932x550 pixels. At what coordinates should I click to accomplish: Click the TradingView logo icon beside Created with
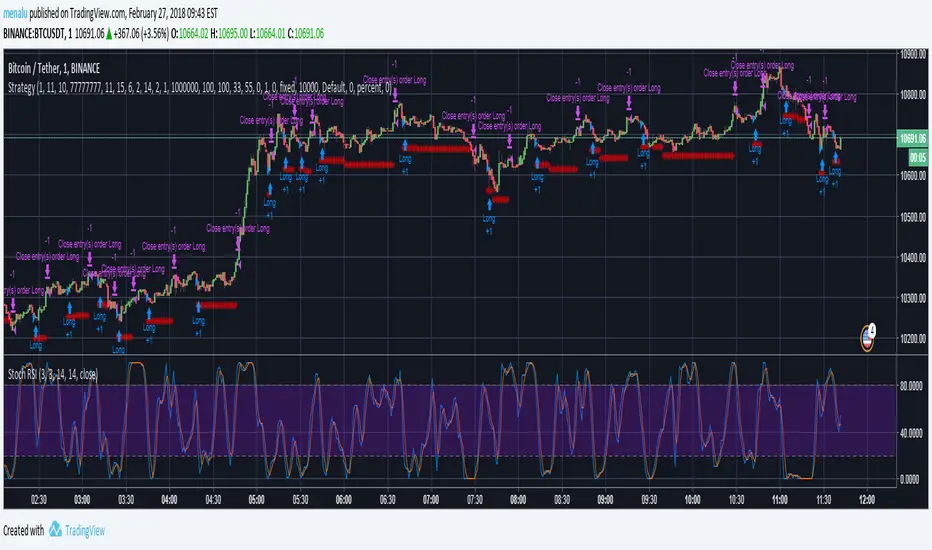click(55, 529)
